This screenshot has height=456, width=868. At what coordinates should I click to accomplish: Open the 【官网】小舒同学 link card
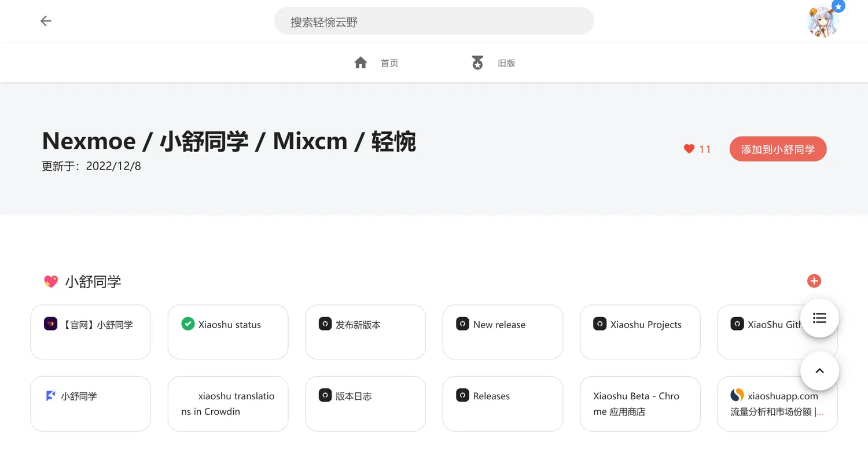[91, 332]
